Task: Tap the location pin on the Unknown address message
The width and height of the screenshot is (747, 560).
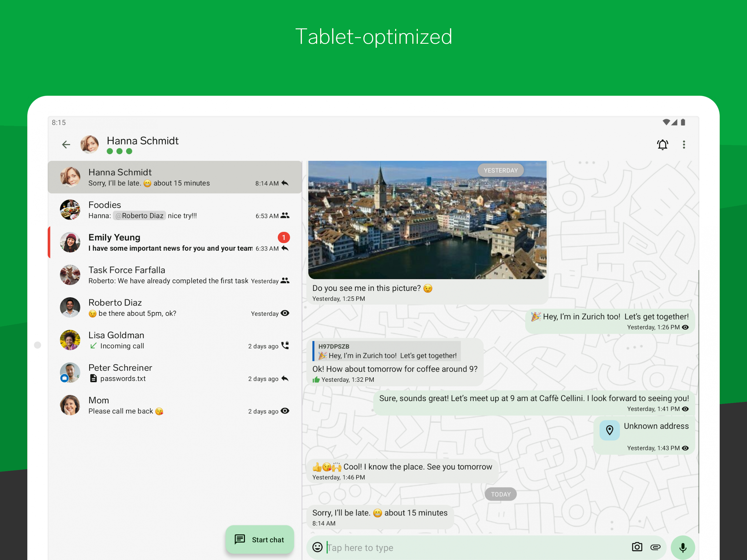Action: pos(609,430)
